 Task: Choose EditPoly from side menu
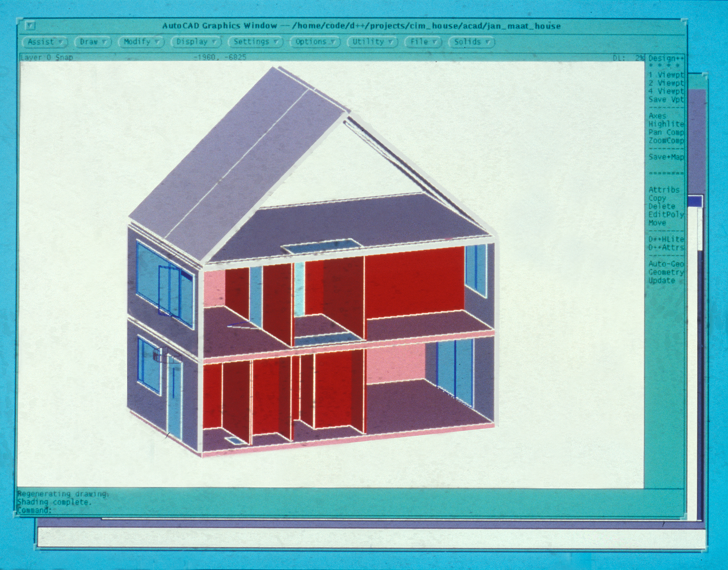(x=666, y=214)
